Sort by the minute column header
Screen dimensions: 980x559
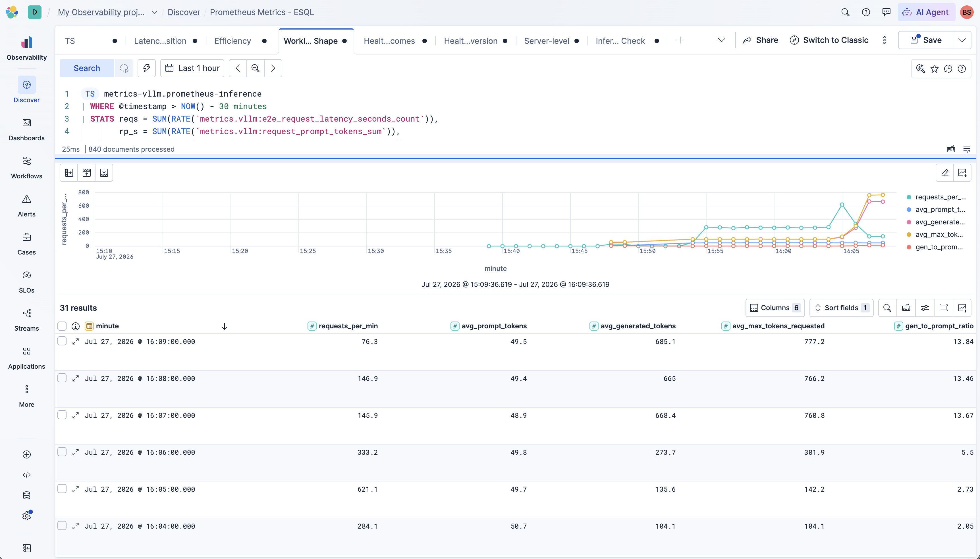pyautogui.click(x=107, y=326)
